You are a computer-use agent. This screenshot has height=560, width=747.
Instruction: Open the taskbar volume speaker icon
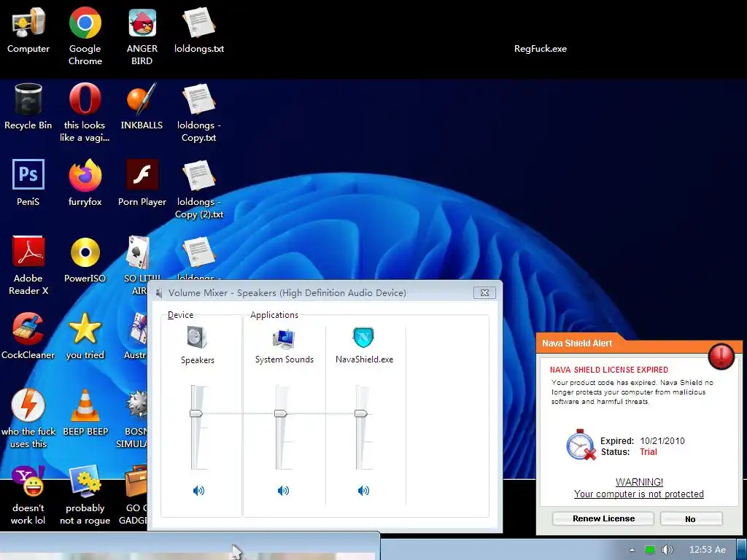tap(667, 550)
